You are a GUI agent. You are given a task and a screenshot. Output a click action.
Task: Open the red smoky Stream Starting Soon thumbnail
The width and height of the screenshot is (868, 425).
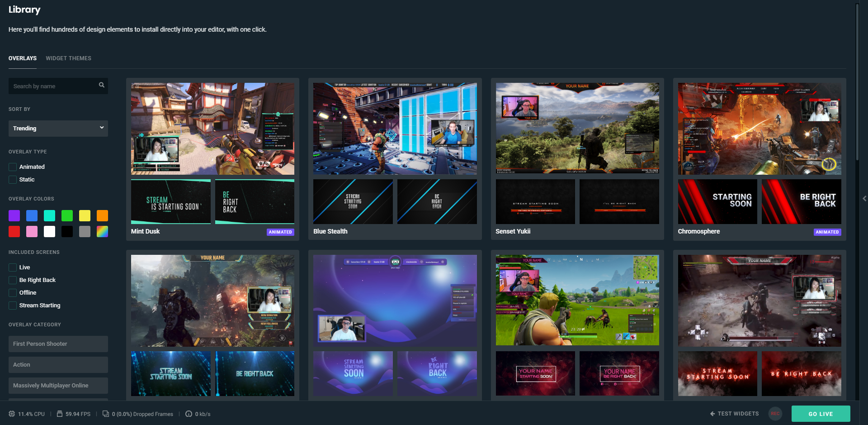(x=717, y=374)
